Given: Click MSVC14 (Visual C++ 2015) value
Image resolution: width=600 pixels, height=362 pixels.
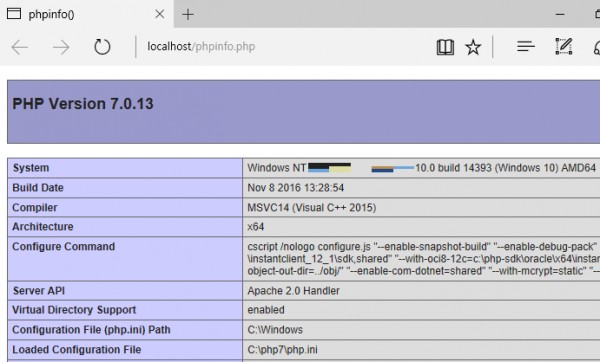Looking at the screenshot, I should point(312,207).
